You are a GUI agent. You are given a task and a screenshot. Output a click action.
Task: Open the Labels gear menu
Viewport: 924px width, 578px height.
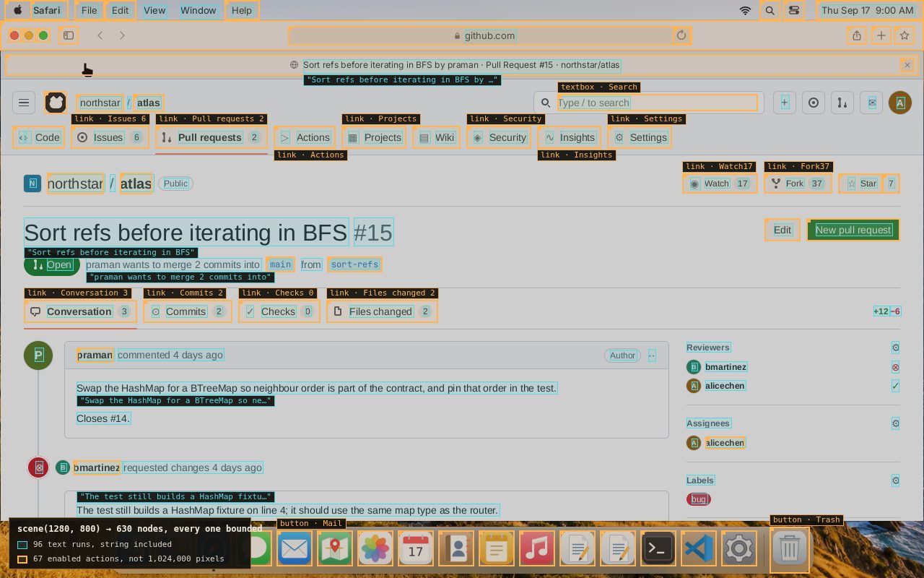pyautogui.click(x=895, y=480)
